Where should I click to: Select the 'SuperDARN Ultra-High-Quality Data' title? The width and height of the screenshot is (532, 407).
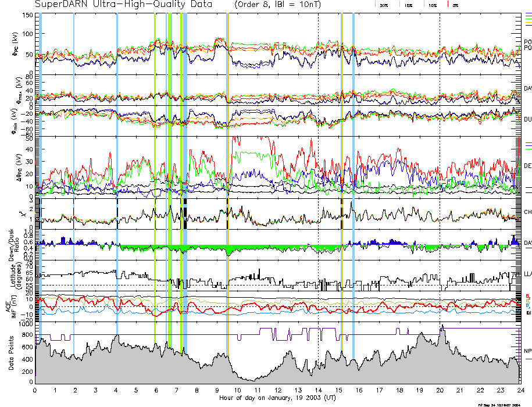pos(123,5)
